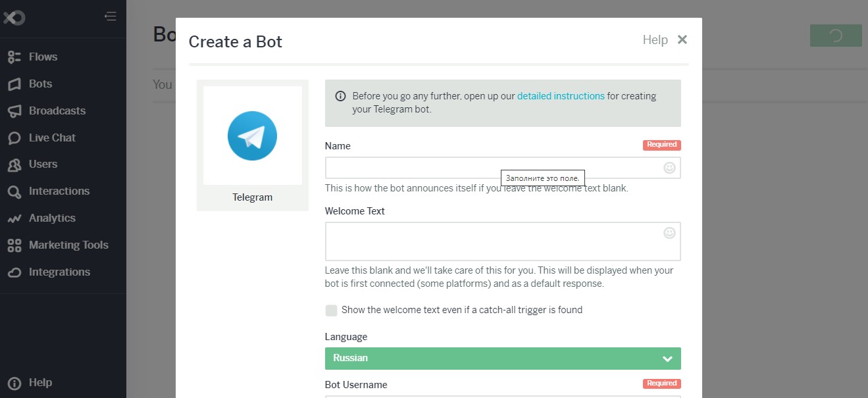Screen dimensions: 868x398
Task: Click the Create a Bot title
Action: [x=236, y=42]
